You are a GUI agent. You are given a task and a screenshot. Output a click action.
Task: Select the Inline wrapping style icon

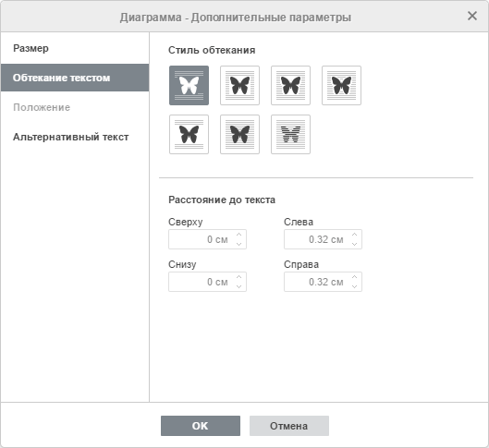click(x=189, y=85)
